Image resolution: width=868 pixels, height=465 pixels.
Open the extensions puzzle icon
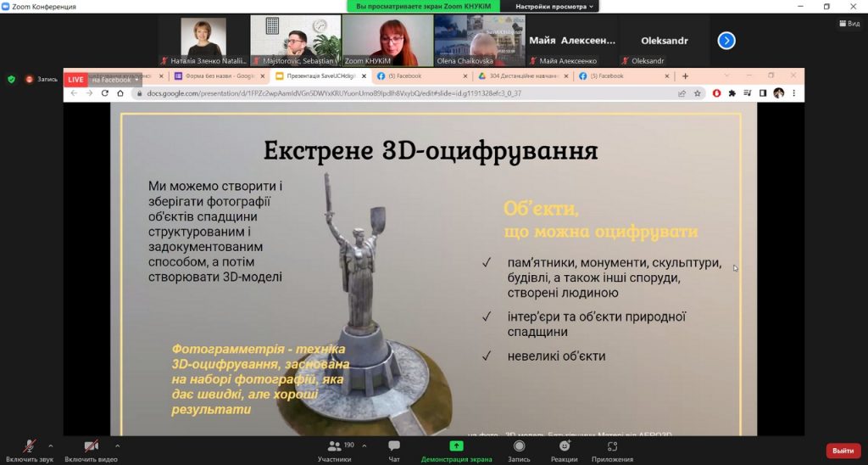732,93
